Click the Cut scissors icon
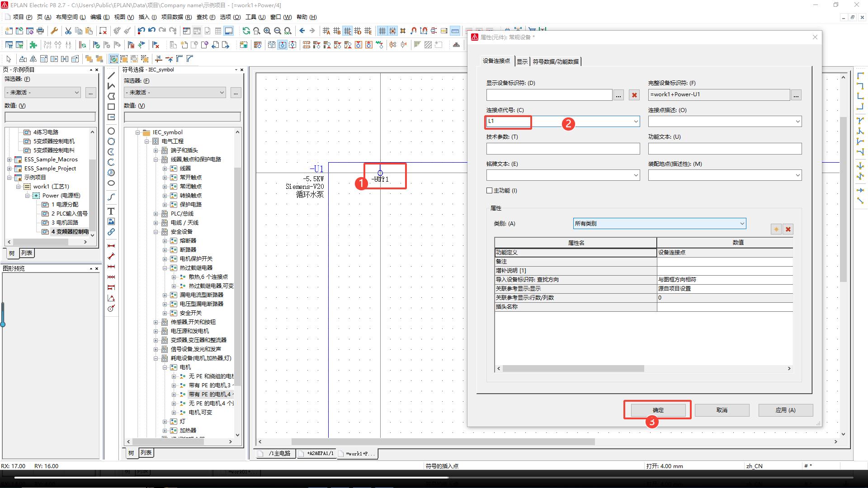Screen dimensions: 868x488 68,31
